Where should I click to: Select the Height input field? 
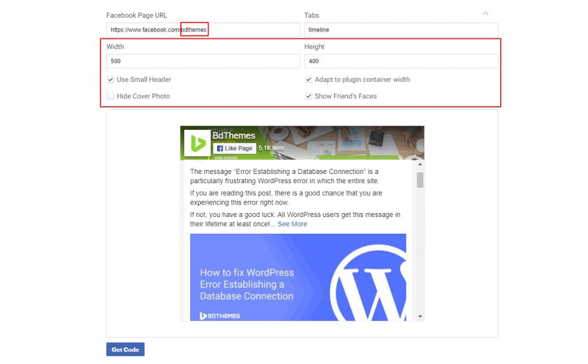coord(401,61)
